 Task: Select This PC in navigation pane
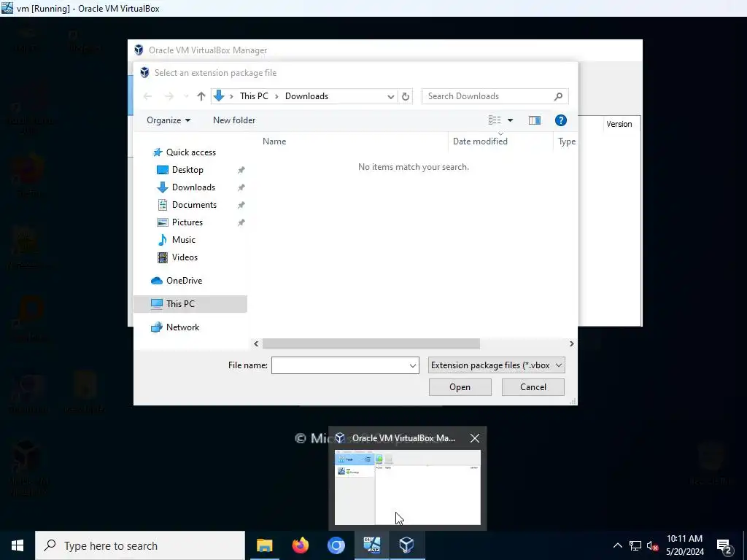click(x=190, y=304)
